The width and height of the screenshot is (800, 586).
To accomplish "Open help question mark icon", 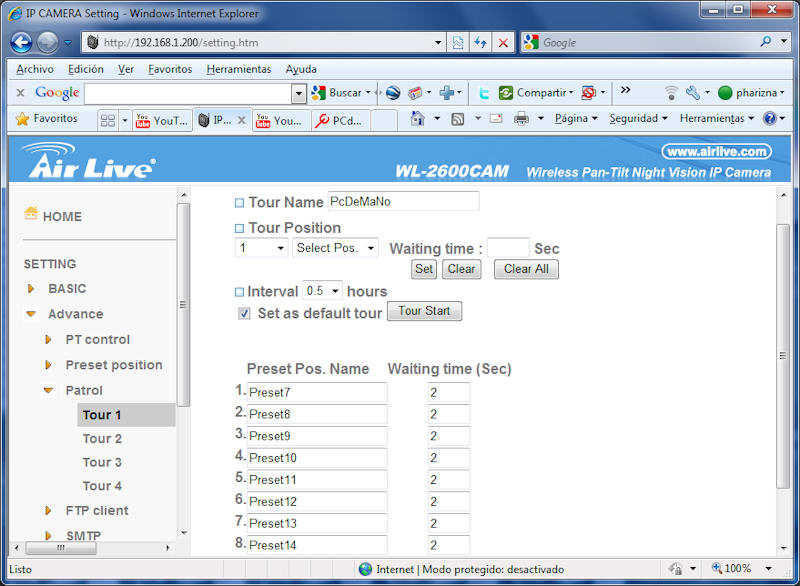I will tap(769, 119).
